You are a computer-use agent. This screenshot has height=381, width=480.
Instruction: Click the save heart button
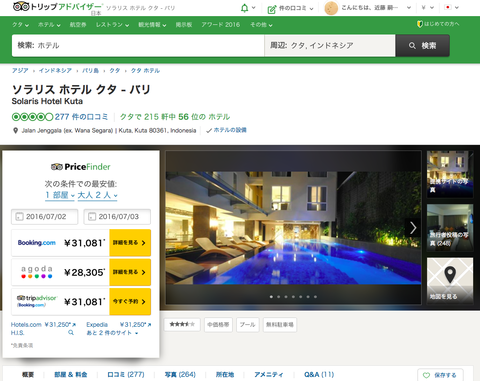[x=440, y=375]
